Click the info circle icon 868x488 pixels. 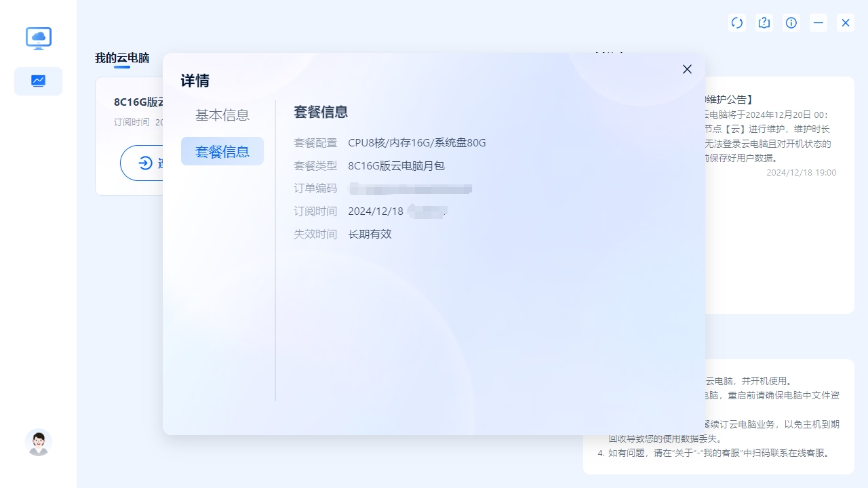(x=791, y=23)
